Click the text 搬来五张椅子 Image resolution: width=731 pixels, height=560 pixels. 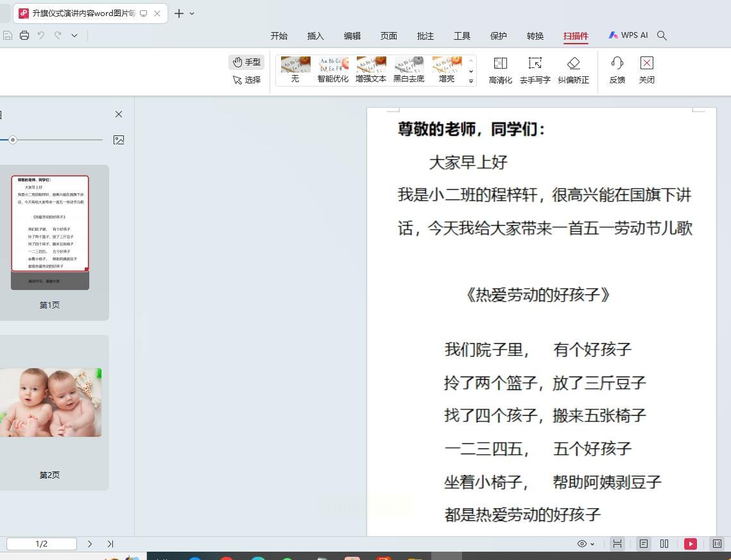(x=599, y=415)
